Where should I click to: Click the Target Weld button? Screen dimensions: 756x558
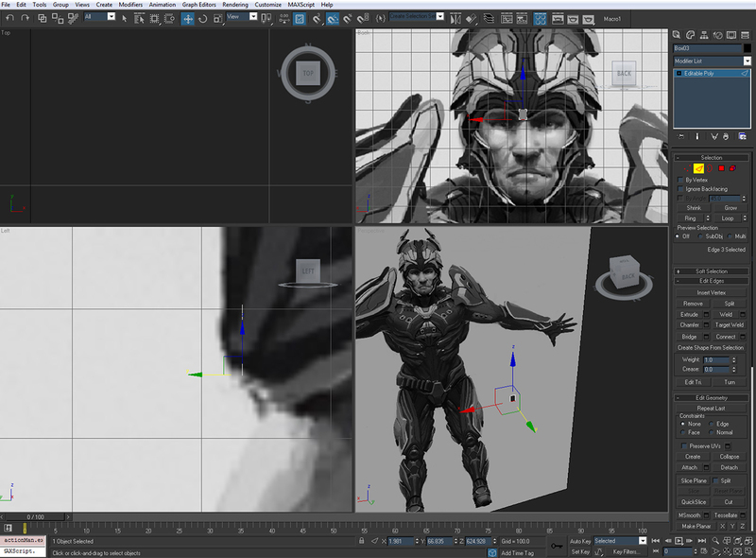coord(729,324)
